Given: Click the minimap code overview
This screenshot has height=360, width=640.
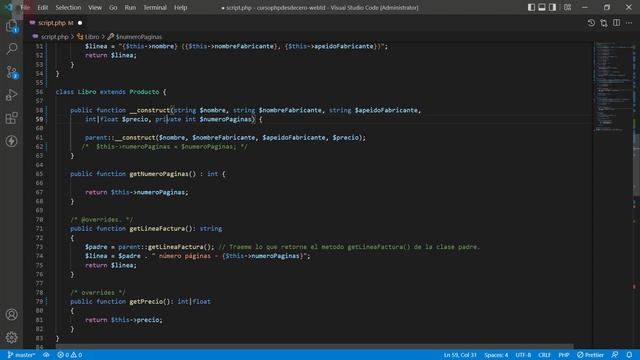Looking at the screenshot, I should click(x=613, y=86).
